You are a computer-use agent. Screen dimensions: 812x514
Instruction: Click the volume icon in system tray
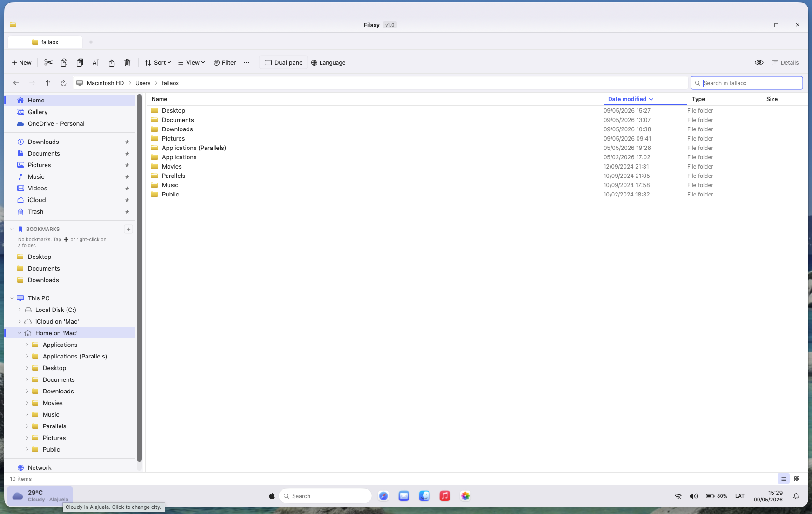point(693,496)
